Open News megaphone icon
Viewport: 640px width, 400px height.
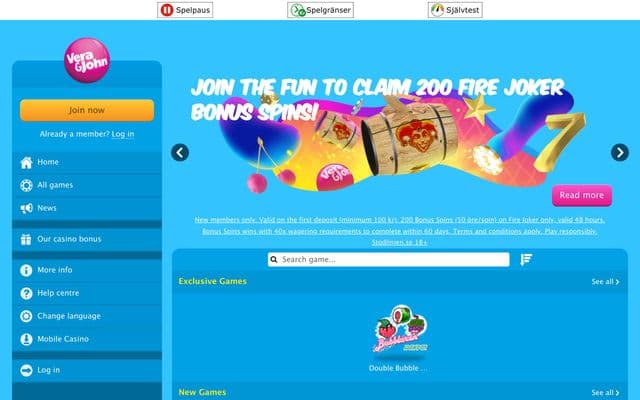pyautogui.click(x=26, y=209)
